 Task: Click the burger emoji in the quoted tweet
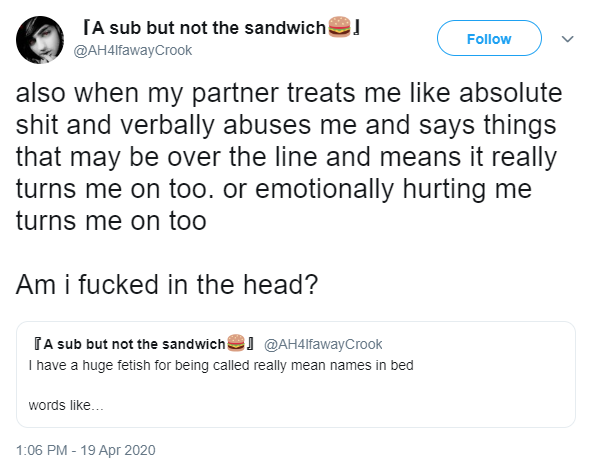click(236, 343)
